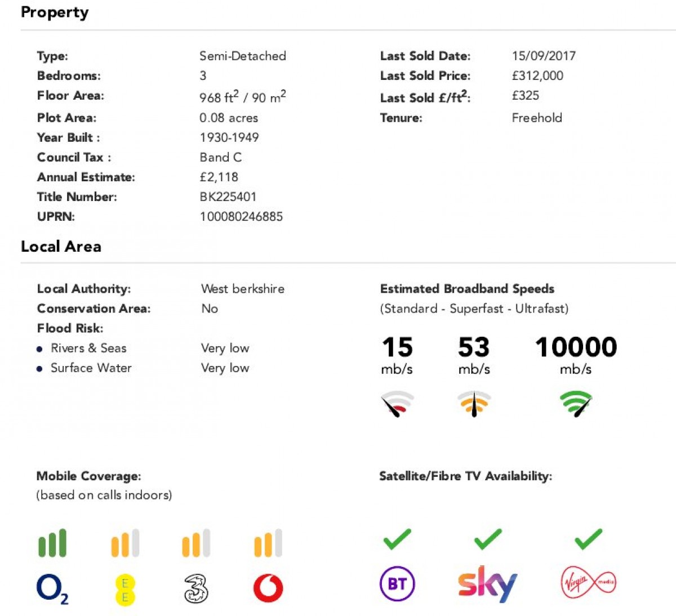Click the Virgin Media logo
The width and height of the screenshot is (676, 616).
(x=588, y=583)
